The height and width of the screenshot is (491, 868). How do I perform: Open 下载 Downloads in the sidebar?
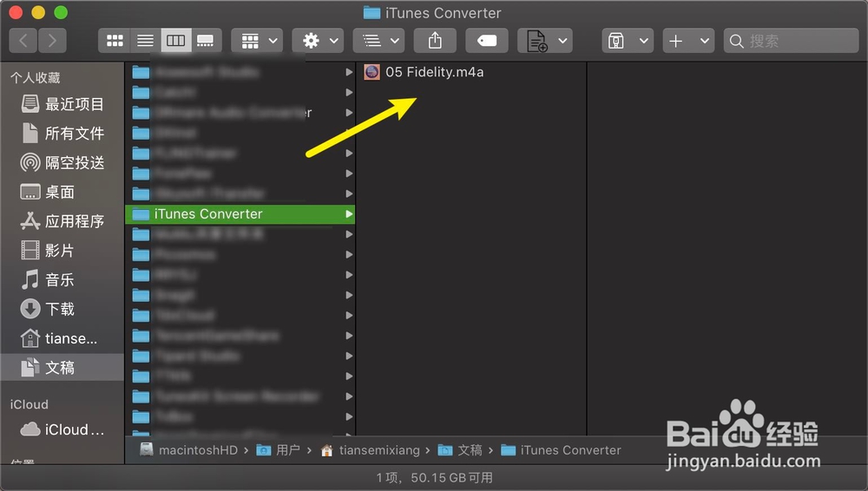(x=62, y=309)
